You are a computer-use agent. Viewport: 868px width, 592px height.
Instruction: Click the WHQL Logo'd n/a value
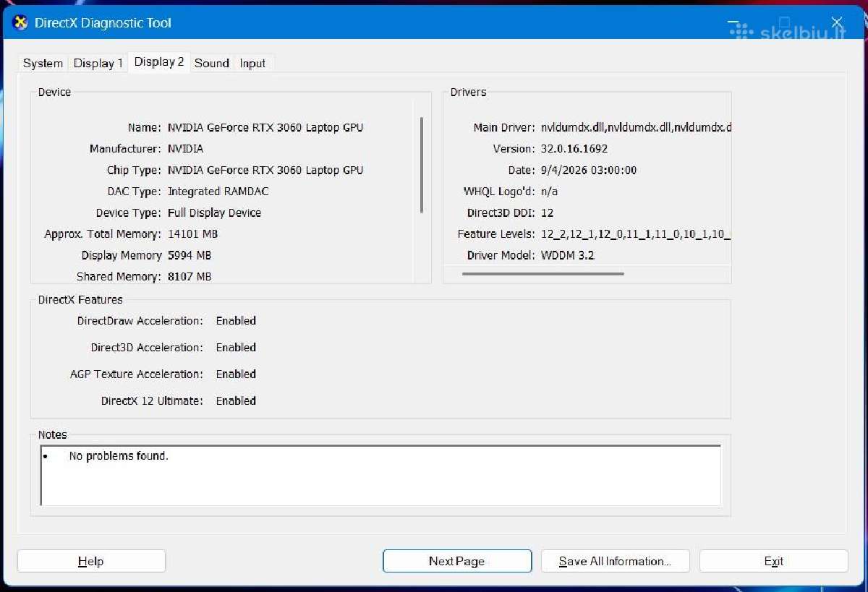549,192
